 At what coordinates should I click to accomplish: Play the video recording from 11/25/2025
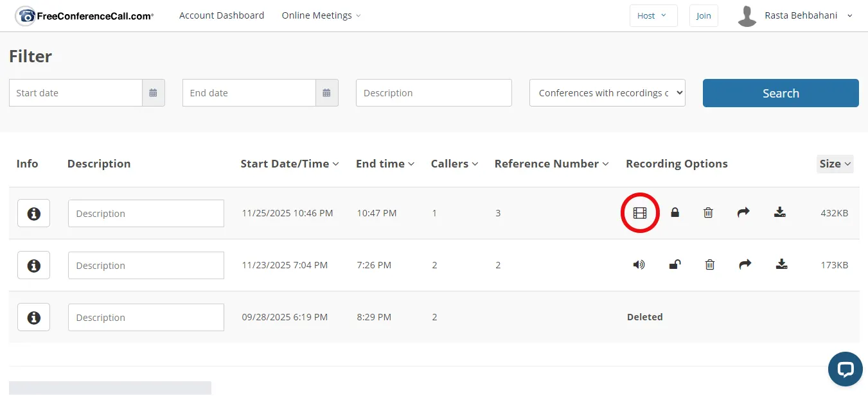click(639, 213)
